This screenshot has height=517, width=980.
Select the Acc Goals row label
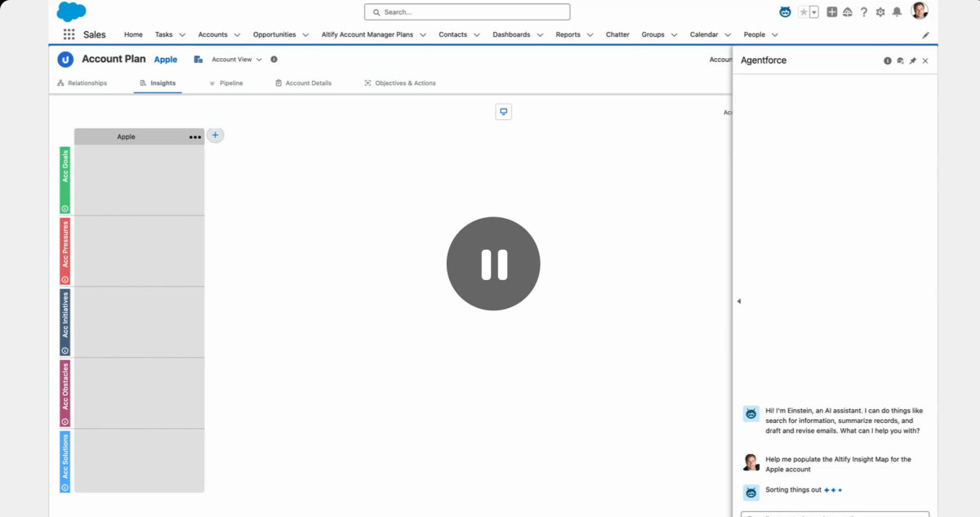pos(65,167)
